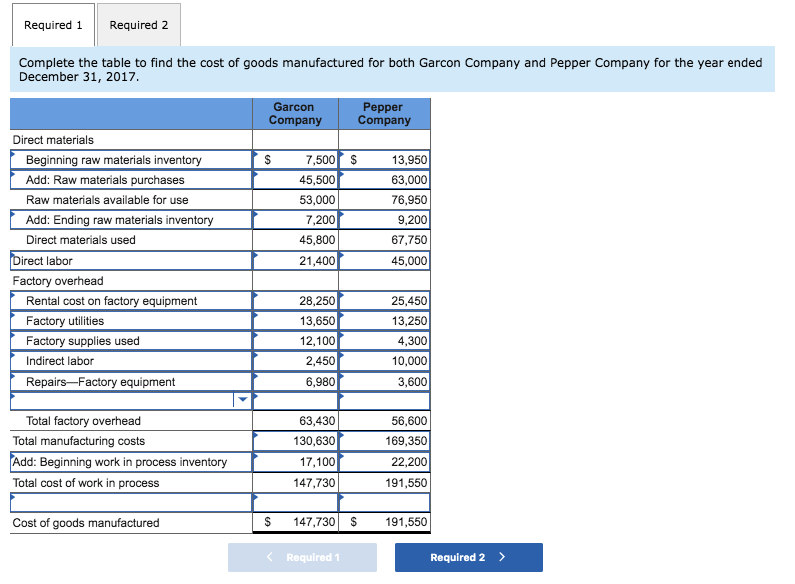795x584 pixels.
Task: Select blank label field above Cost of goods manufactured
Action: tap(131, 502)
